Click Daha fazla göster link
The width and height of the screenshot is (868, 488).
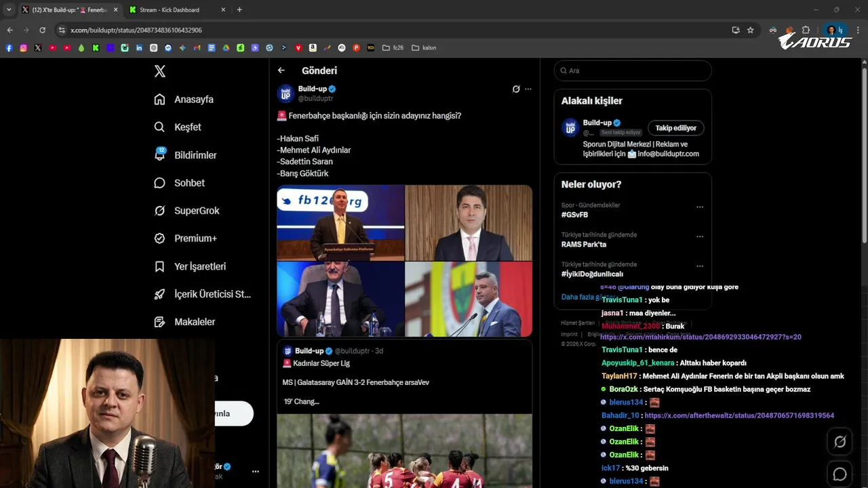point(588,297)
